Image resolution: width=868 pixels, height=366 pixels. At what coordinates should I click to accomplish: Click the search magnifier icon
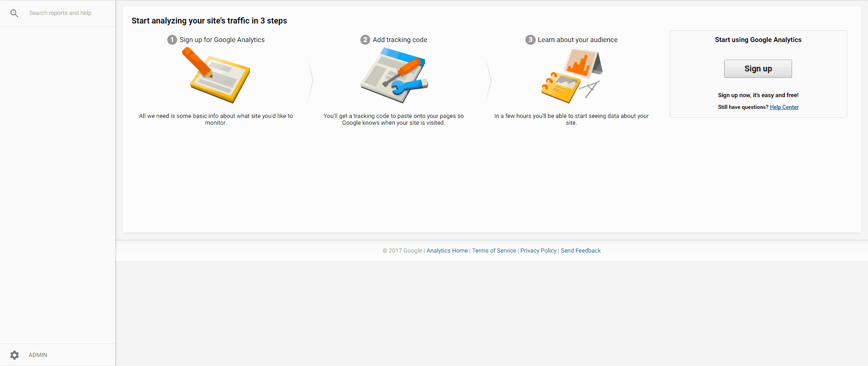click(14, 14)
